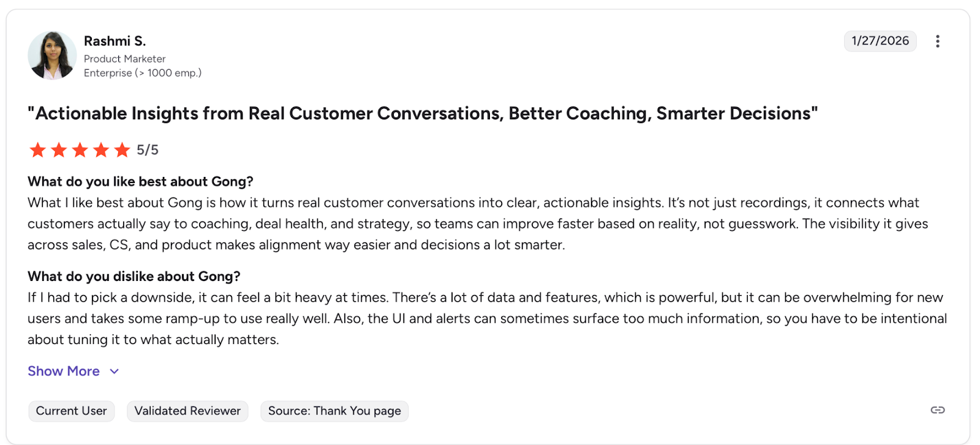Open Rashmi S.'s profile photo
The height and width of the screenshot is (445, 980).
(x=52, y=56)
